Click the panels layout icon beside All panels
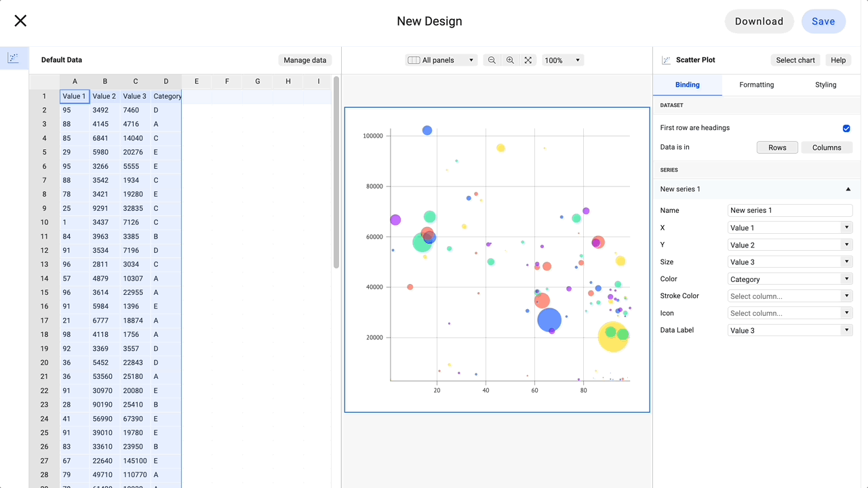This screenshot has width=868, height=488. pyautogui.click(x=414, y=60)
